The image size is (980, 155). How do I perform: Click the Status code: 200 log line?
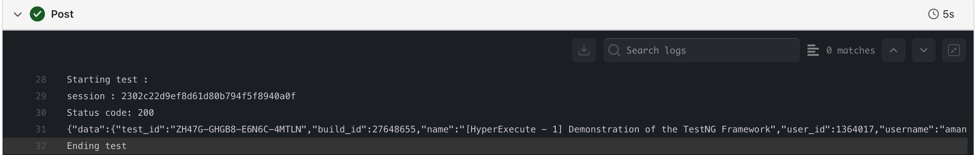coord(110,113)
